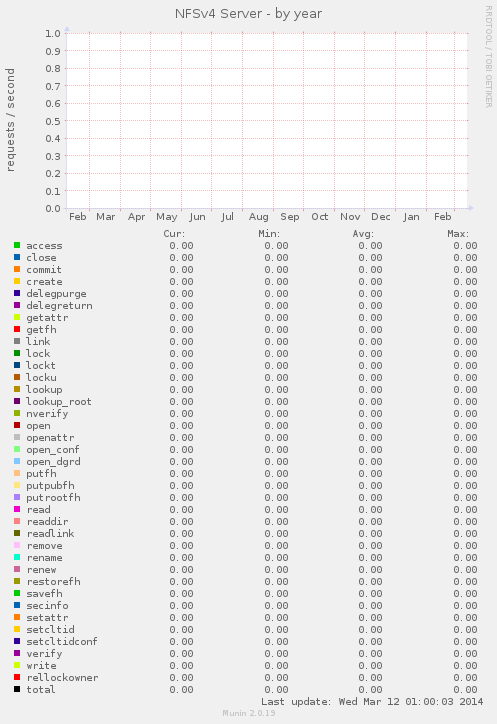This screenshot has width=497, height=724.
Task: Select the 'commit' legend label
Action: (x=44, y=270)
